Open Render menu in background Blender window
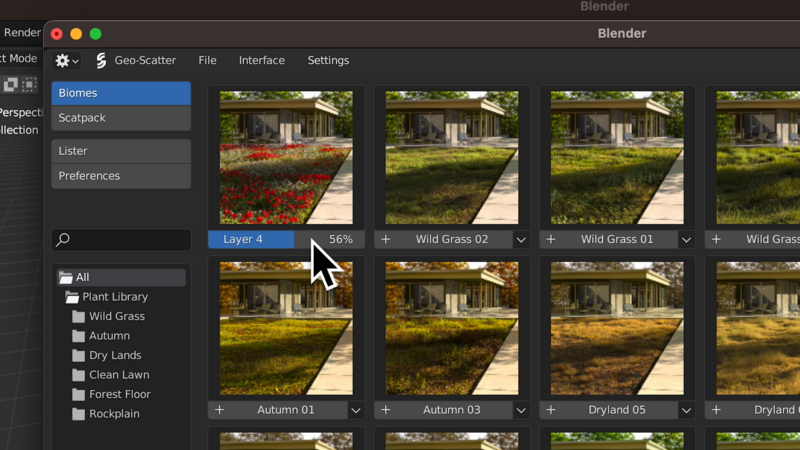The image size is (800, 450). tap(22, 33)
